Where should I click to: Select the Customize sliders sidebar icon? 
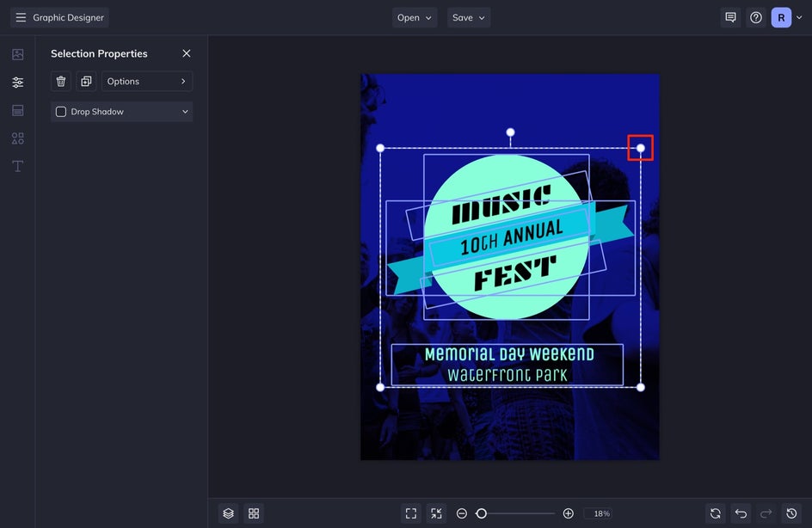17,83
